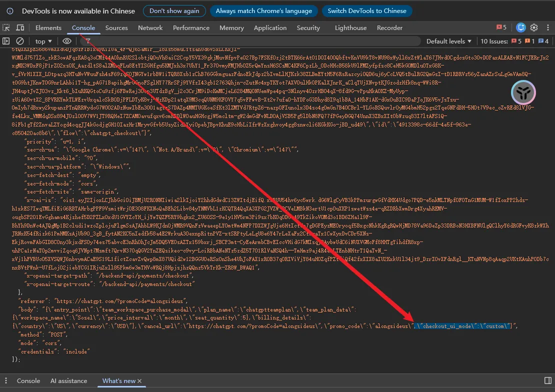Screen dimensions: 555x392
Task: Open the DevTools three-dot customize menu
Action: tap(548, 27)
